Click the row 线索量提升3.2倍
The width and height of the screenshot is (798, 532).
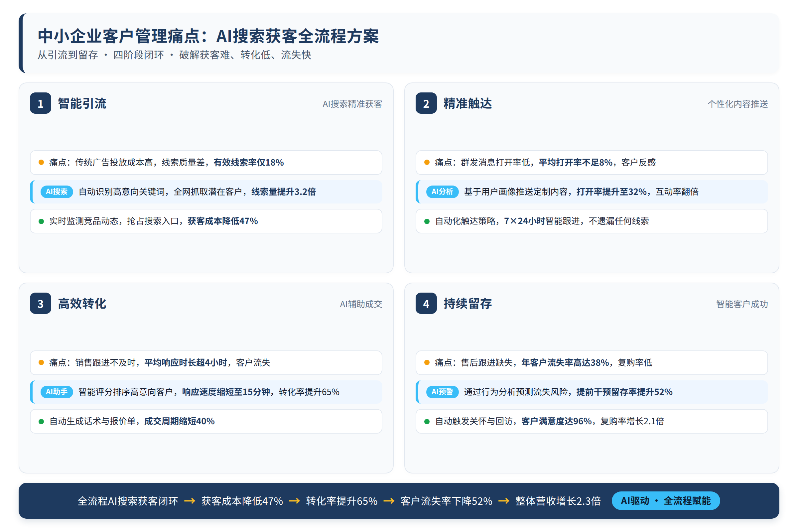(x=206, y=192)
